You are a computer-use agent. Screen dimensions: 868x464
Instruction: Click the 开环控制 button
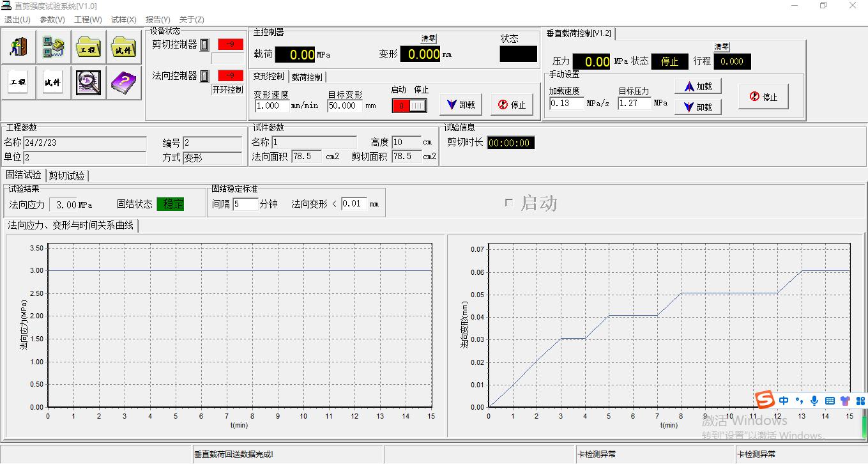pyautogui.click(x=227, y=89)
